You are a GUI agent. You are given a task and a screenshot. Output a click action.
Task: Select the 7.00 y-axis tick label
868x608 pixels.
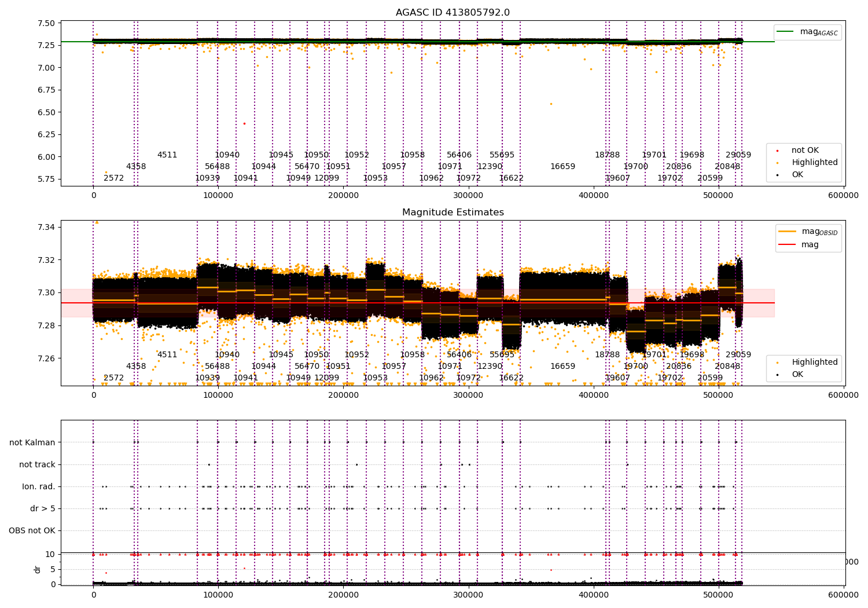click(46, 68)
